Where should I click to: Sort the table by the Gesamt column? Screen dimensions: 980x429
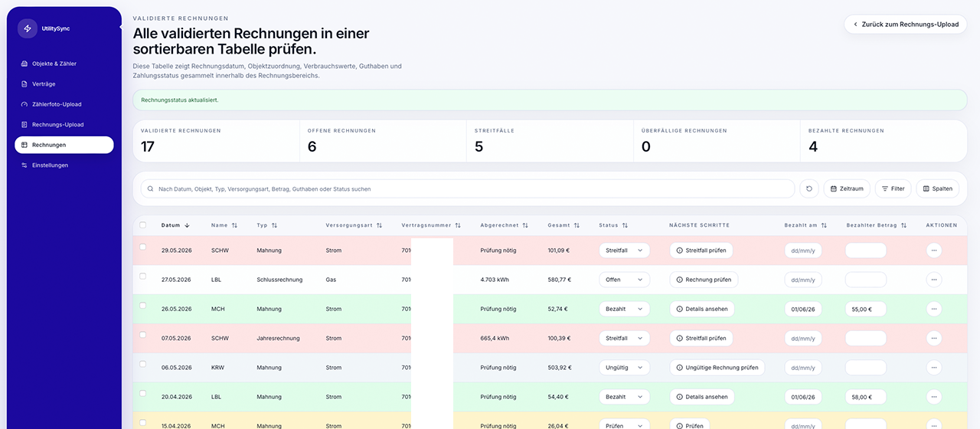pos(563,225)
